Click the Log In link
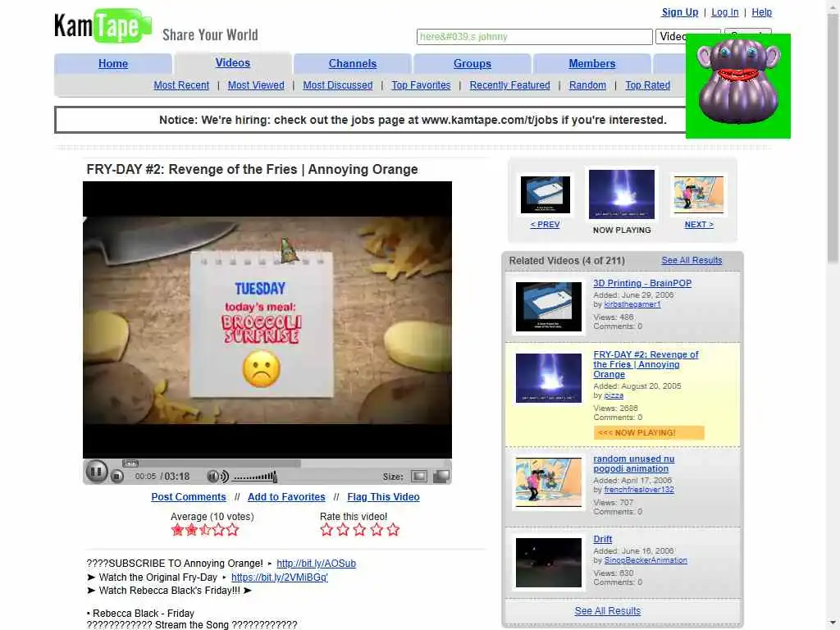 [x=725, y=12]
